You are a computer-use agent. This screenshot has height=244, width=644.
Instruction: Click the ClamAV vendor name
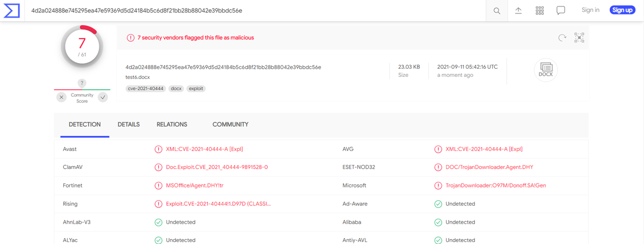[x=72, y=167]
